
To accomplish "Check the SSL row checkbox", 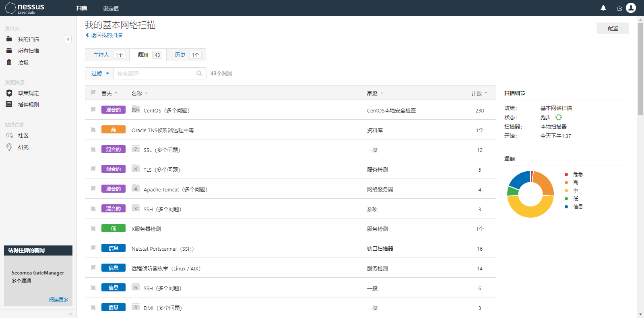I will point(94,149).
